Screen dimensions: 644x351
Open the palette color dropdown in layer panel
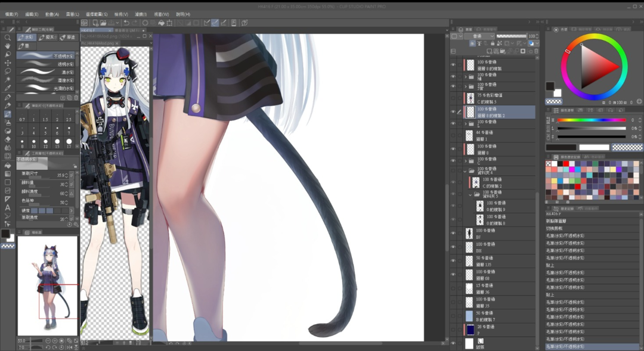[456, 36]
